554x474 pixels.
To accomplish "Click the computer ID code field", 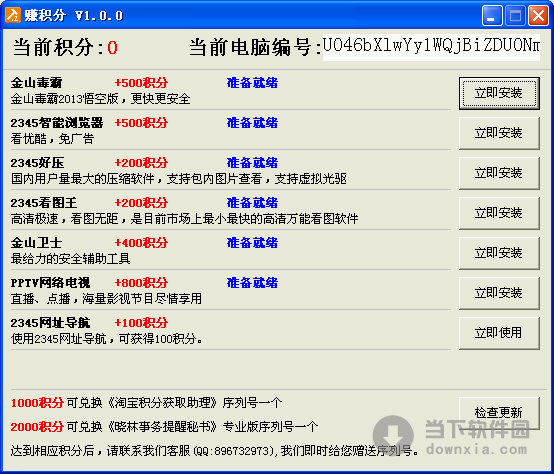I will [x=431, y=47].
